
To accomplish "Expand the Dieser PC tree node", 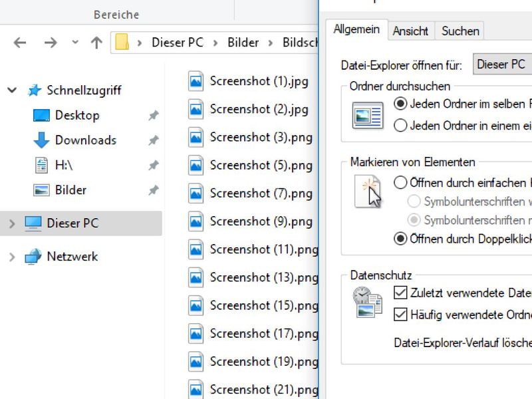I will coord(12,223).
